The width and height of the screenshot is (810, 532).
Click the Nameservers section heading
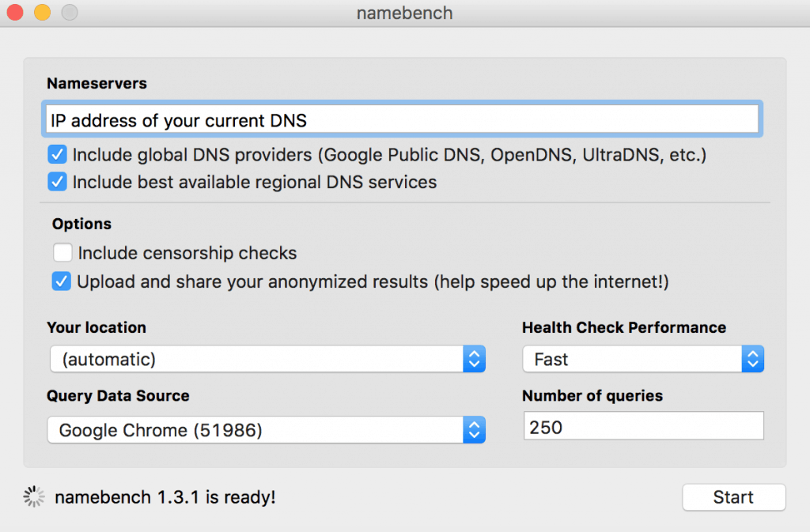(x=97, y=84)
